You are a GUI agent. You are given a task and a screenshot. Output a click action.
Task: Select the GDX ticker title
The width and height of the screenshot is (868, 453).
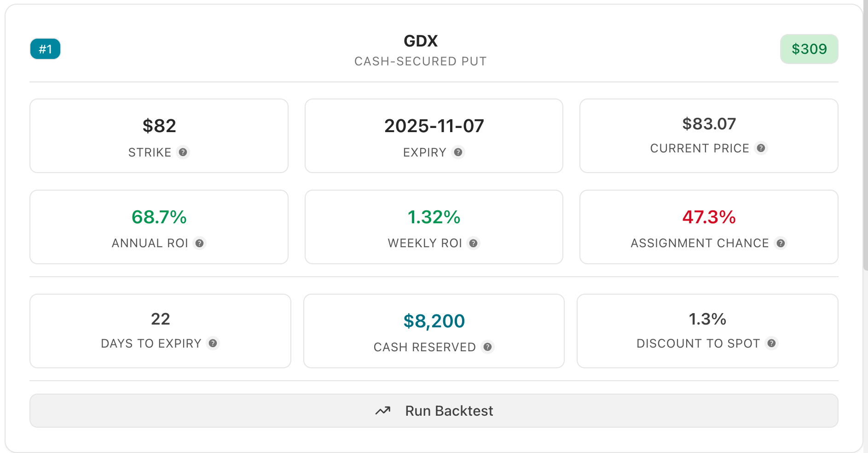click(421, 41)
